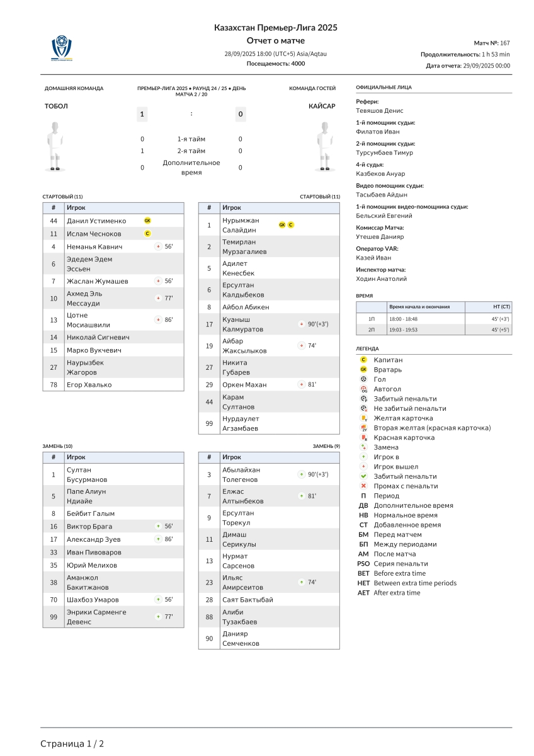Click the Страница 1 / 2 page indicator

[x=72, y=743]
